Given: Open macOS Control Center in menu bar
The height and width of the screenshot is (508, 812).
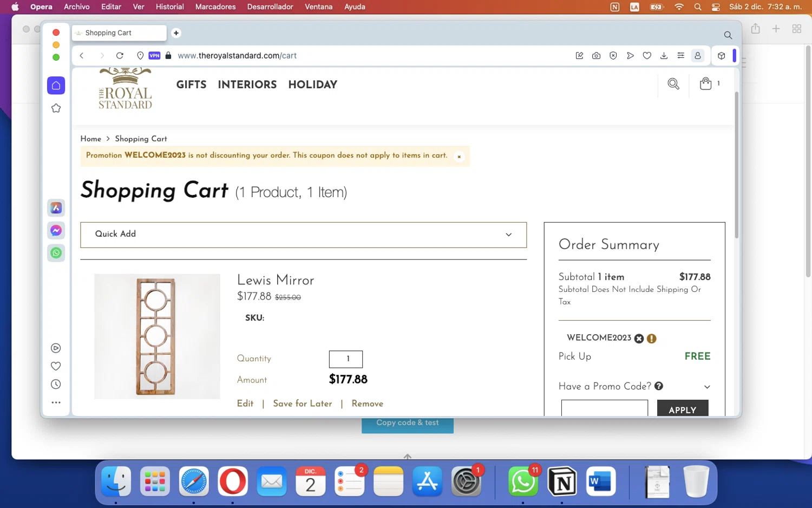Looking at the screenshot, I should click(716, 7).
